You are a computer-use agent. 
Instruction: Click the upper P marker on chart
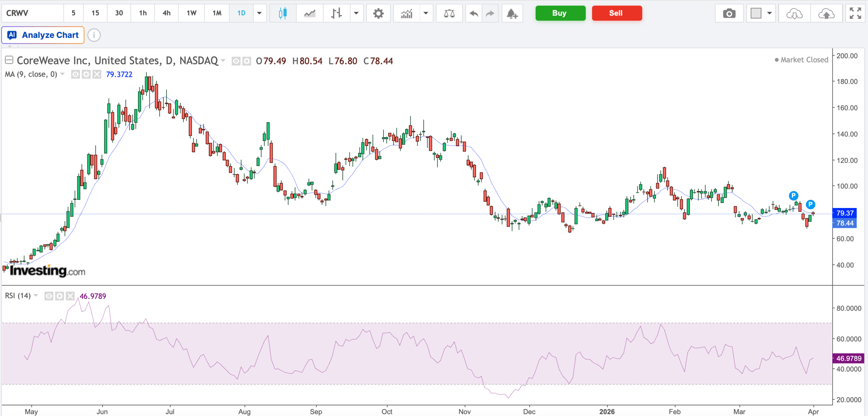[793, 195]
